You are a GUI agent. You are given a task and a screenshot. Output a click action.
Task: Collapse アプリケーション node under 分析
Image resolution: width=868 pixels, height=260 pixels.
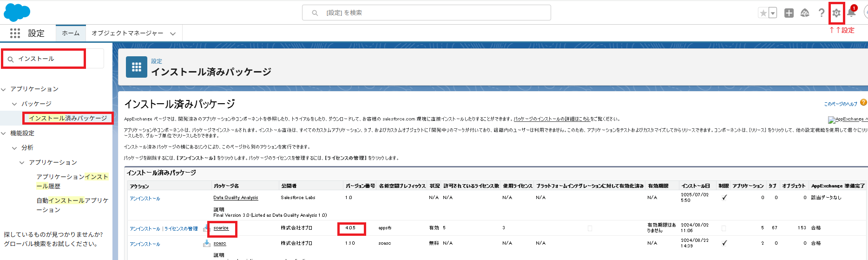coord(22,162)
